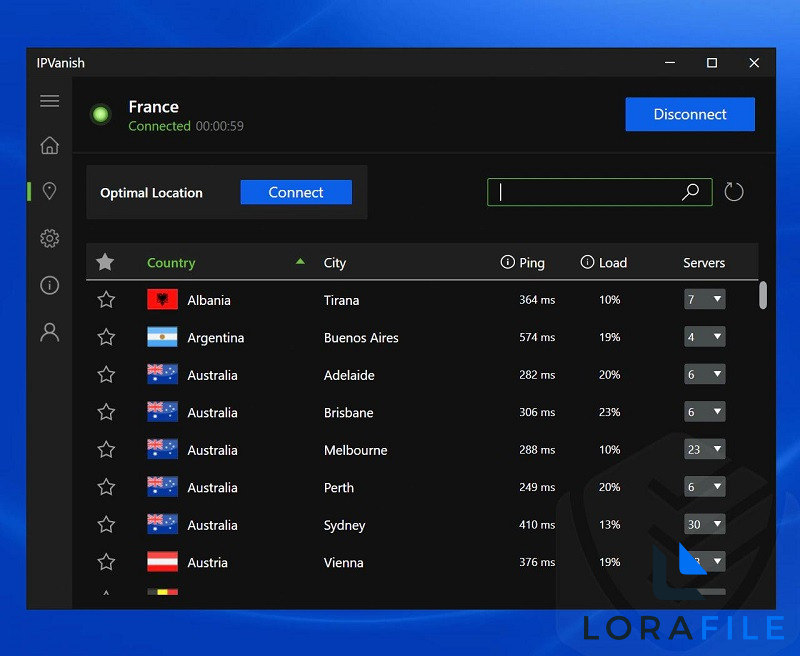800x656 pixels.
Task: Click the Disconnect button
Action: tap(690, 114)
